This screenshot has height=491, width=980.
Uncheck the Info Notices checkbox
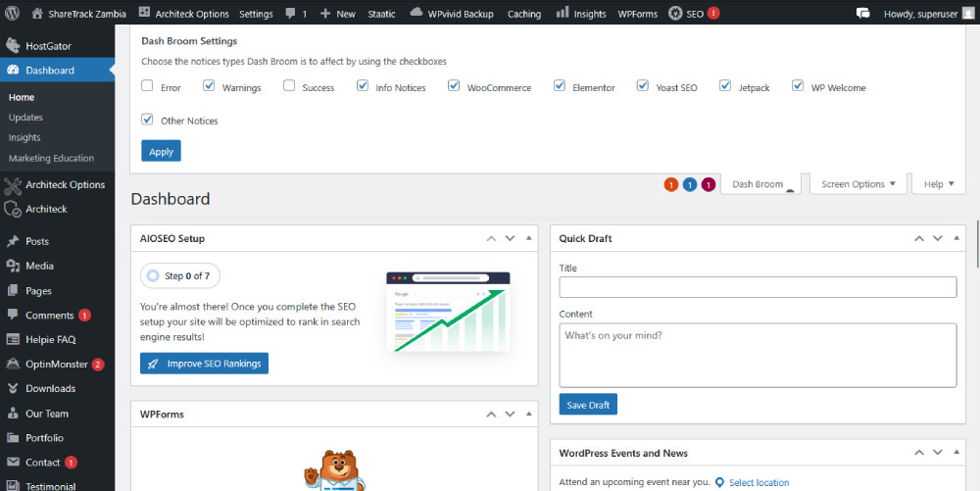point(363,85)
